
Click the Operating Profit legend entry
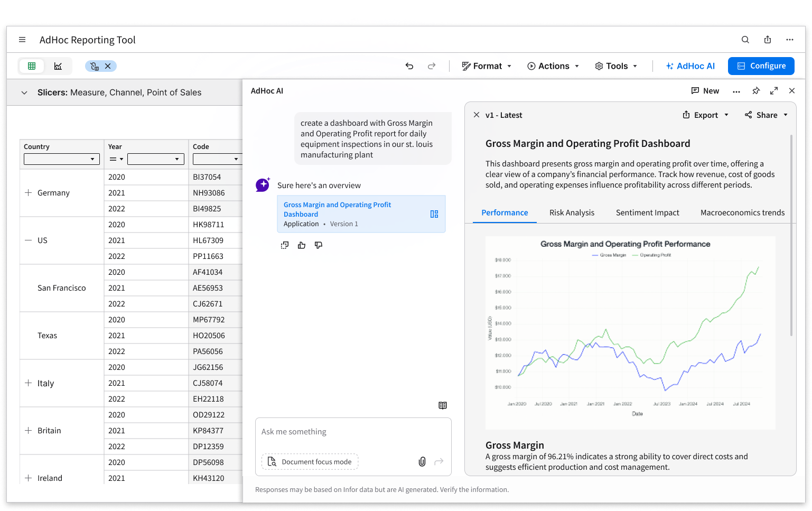point(651,255)
